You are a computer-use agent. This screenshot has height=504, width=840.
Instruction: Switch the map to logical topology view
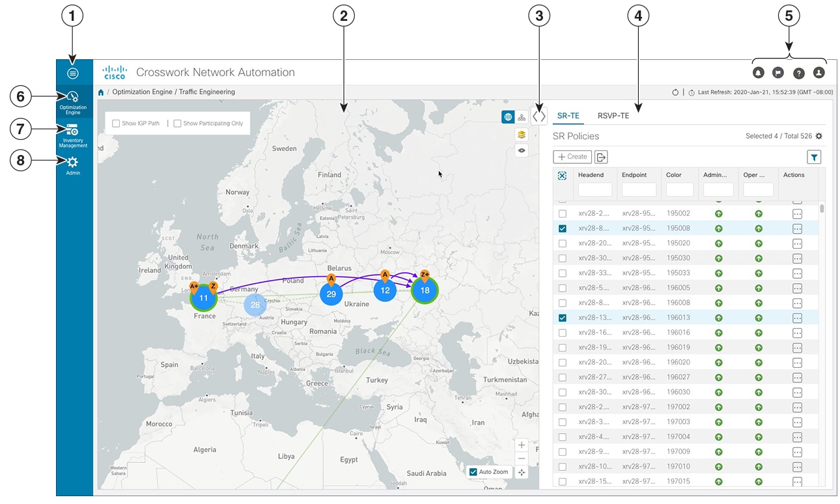(x=522, y=118)
